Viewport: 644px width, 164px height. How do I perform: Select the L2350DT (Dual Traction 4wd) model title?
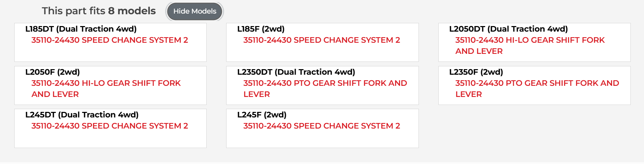click(296, 72)
